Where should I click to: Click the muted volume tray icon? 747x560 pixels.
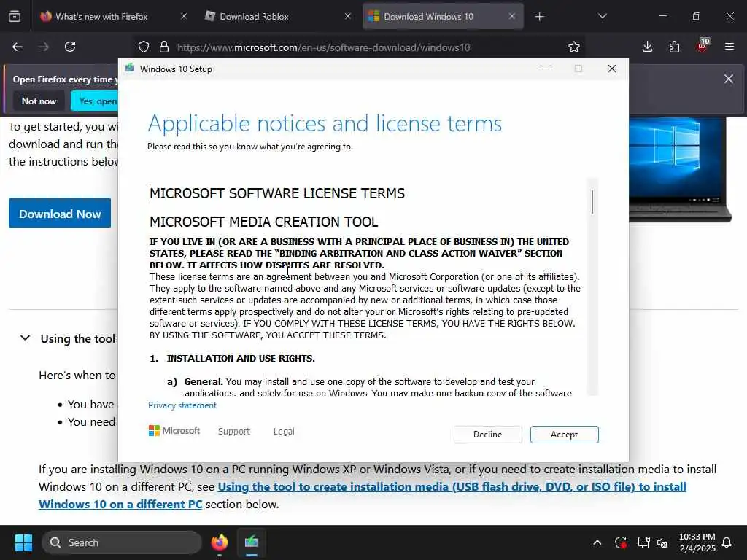[x=662, y=542]
